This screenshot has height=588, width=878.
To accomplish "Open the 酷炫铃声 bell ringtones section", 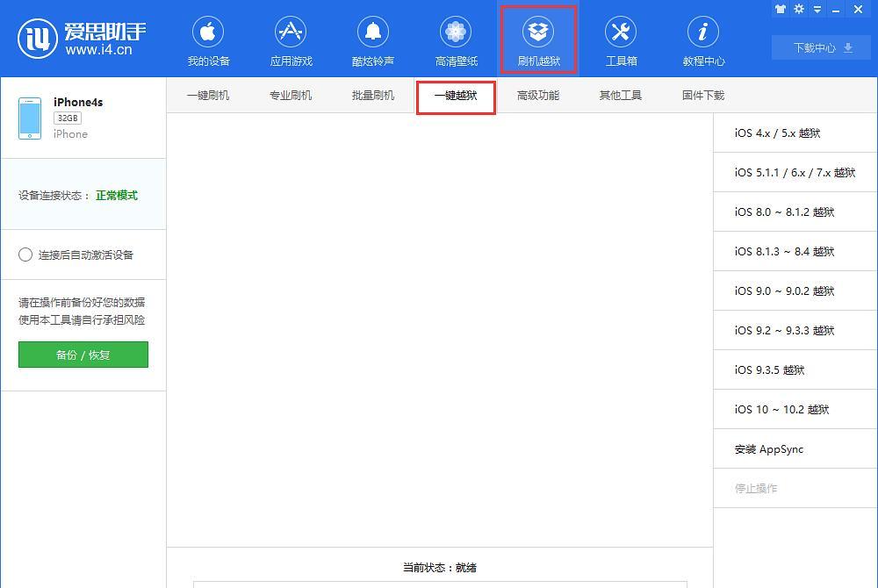I will [x=373, y=41].
